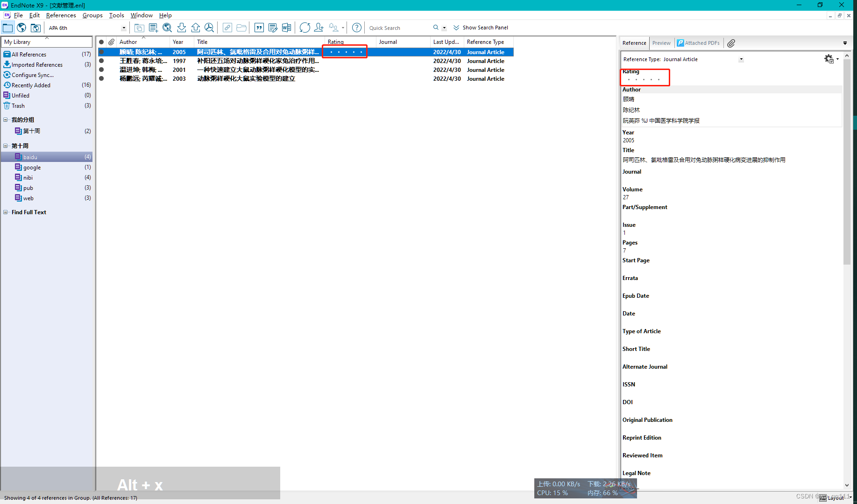Open the Edit menu
This screenshot has height=504, width=857.
(x=35, y=15)
